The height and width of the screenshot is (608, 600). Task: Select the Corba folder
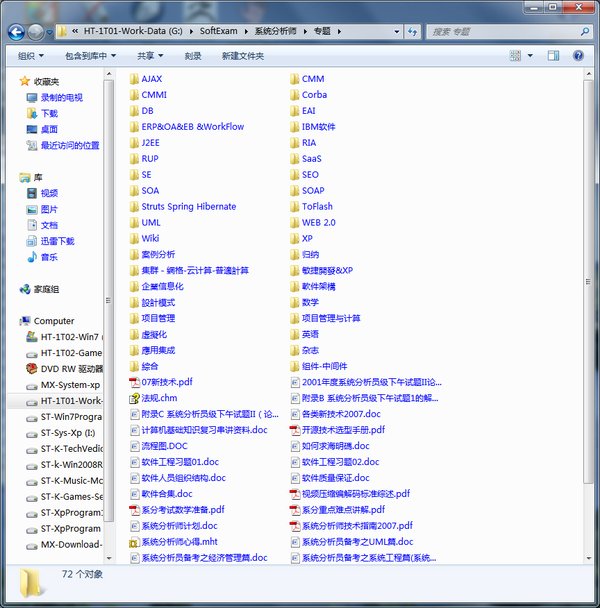309,95
